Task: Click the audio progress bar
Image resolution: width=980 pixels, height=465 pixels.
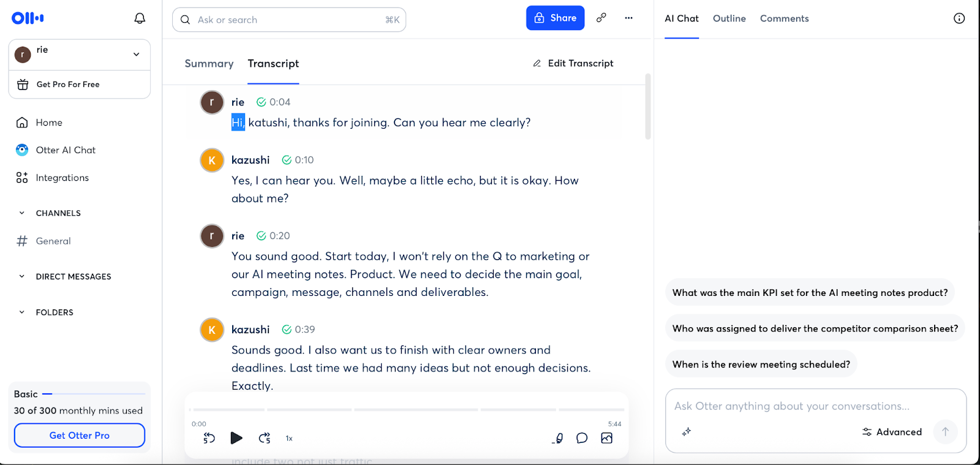Action: (x=407, y=409)
